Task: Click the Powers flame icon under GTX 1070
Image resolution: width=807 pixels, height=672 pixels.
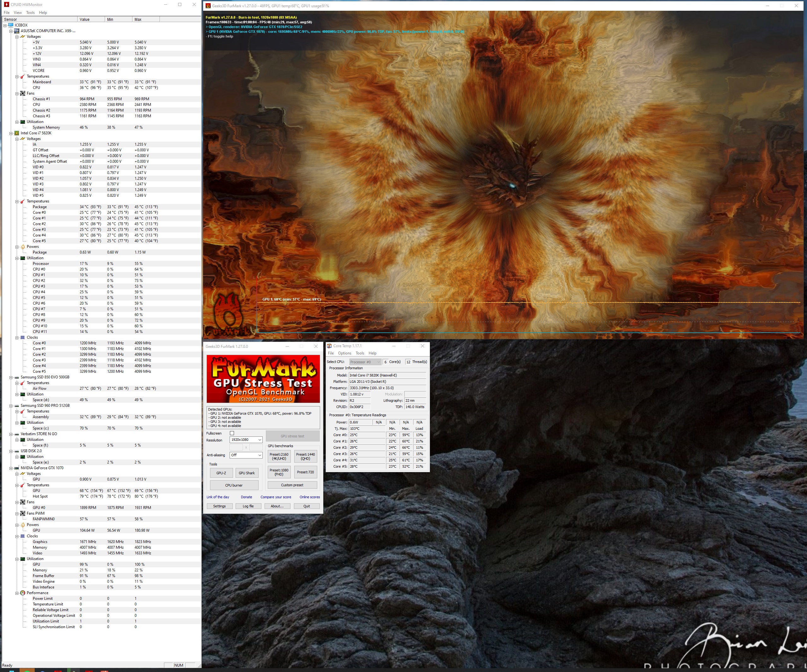Action: pos(23,525)
